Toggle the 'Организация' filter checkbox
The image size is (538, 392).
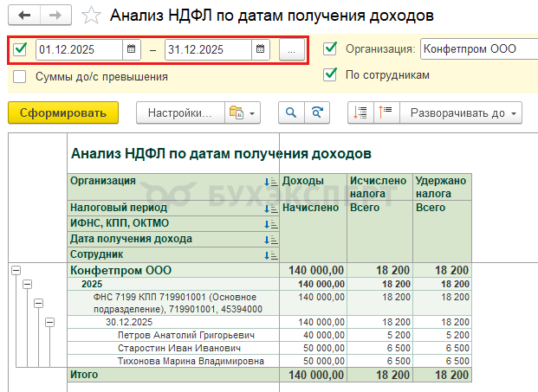pyautogui.click(x=329, y=48)
